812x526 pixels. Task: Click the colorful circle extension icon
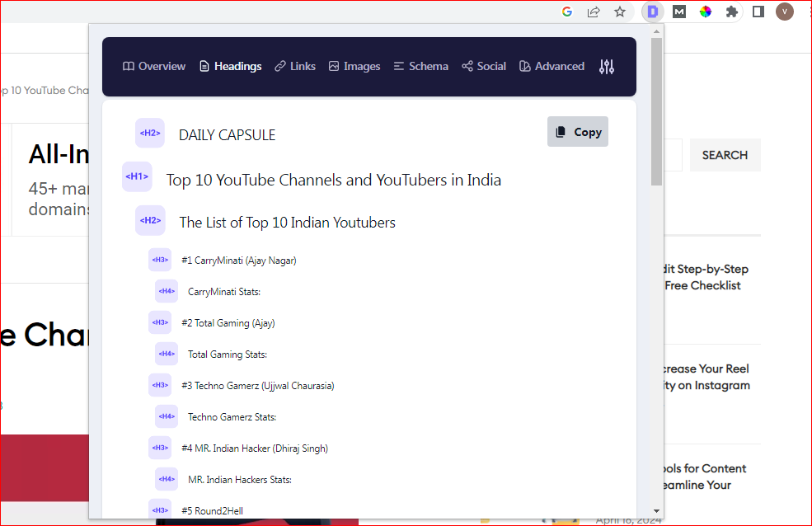pyautogui.click(x=705, y=12)
